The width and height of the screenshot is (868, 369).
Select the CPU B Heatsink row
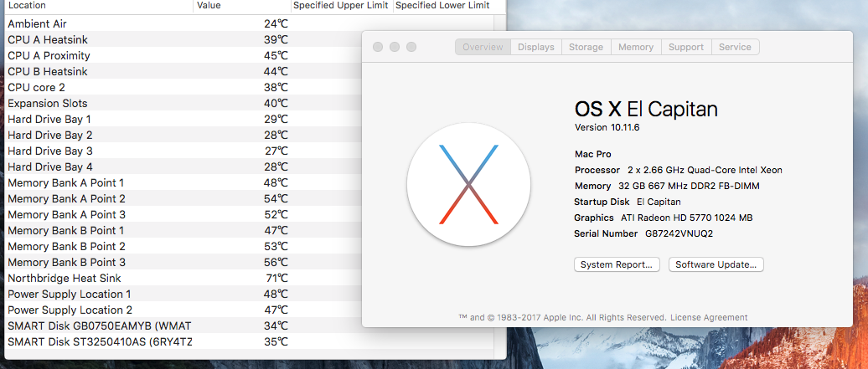183,71
